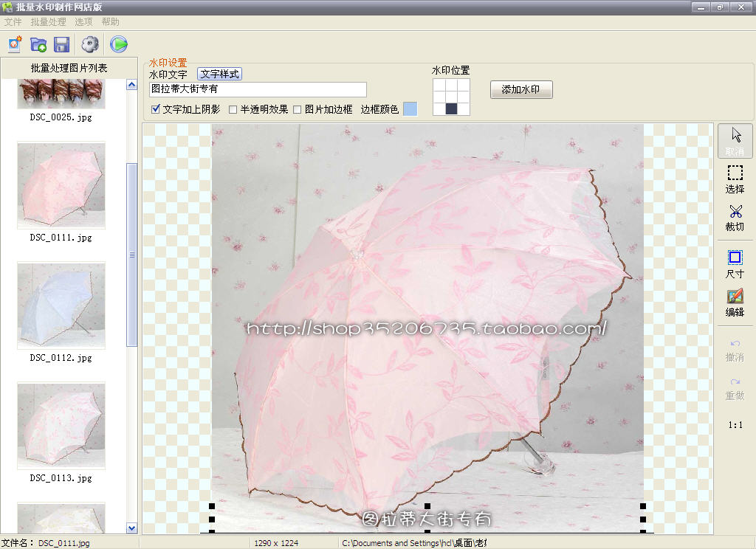
Task: Select middle-left cell of 水印位置 grid
Action: (x=439, y=97)
